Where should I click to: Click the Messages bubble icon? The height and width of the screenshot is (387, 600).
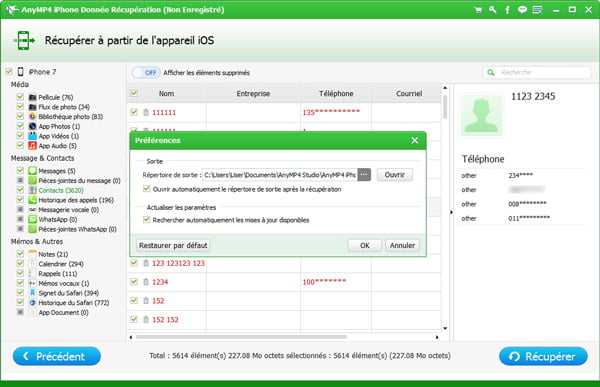tap(33, 171)
